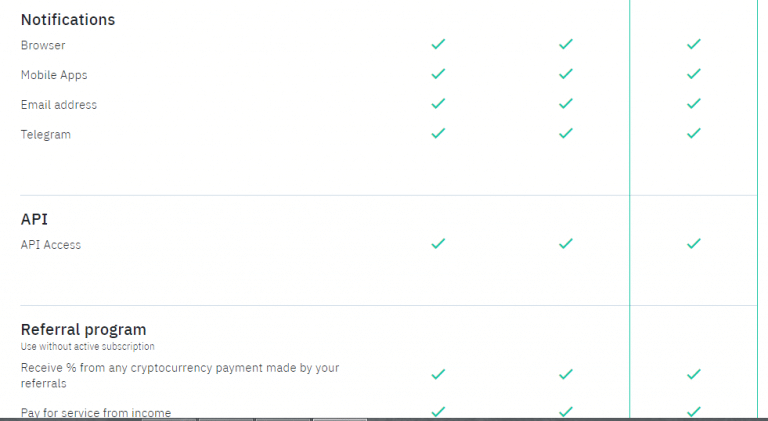Screen dimensions: 768x421
Task: Click the Telegram checkmark in the highlighted plan column
Action: (694, 133)
